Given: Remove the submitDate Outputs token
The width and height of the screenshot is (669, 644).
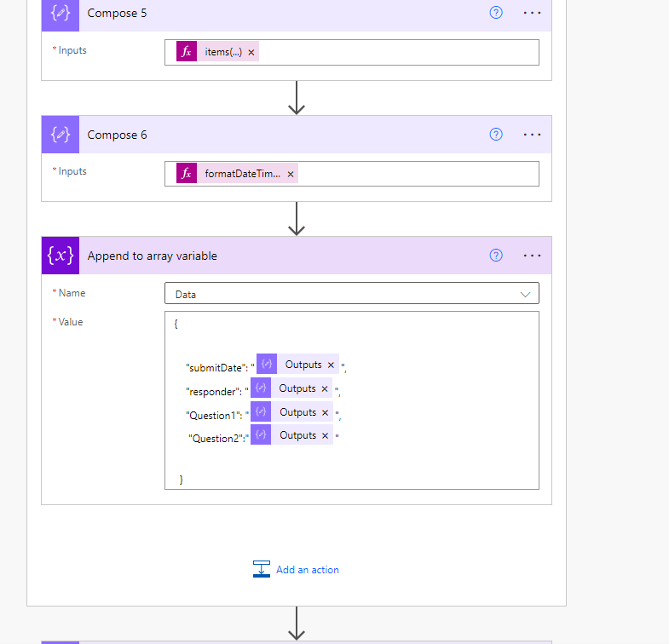Looking at the screenshot, I should 331,365.
